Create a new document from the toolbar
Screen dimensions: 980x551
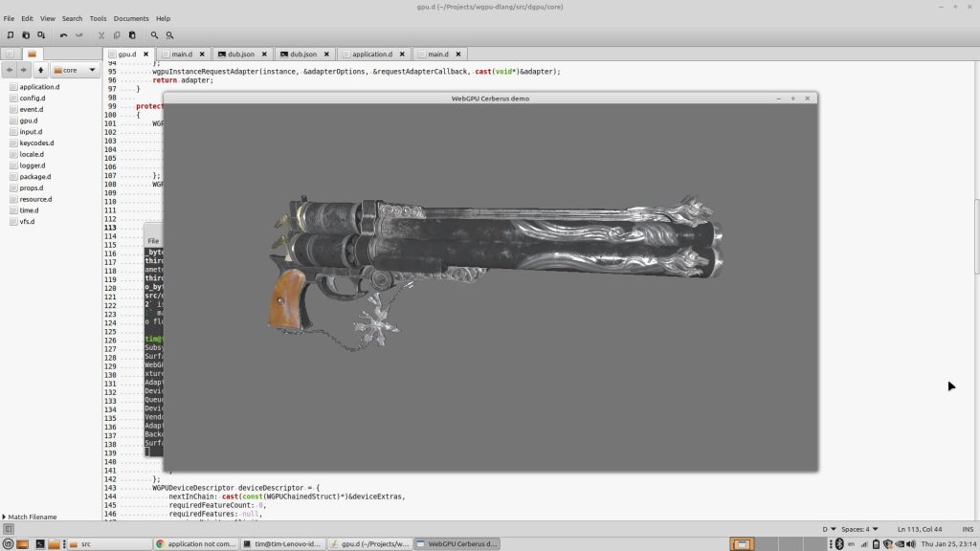pos(11,35)
